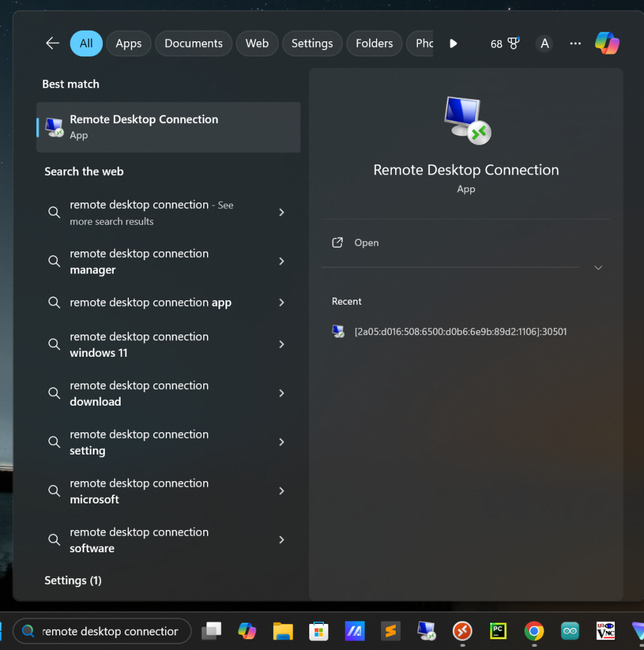
Task: Open PyCharm from the taskbar
Action: point(498,631)
